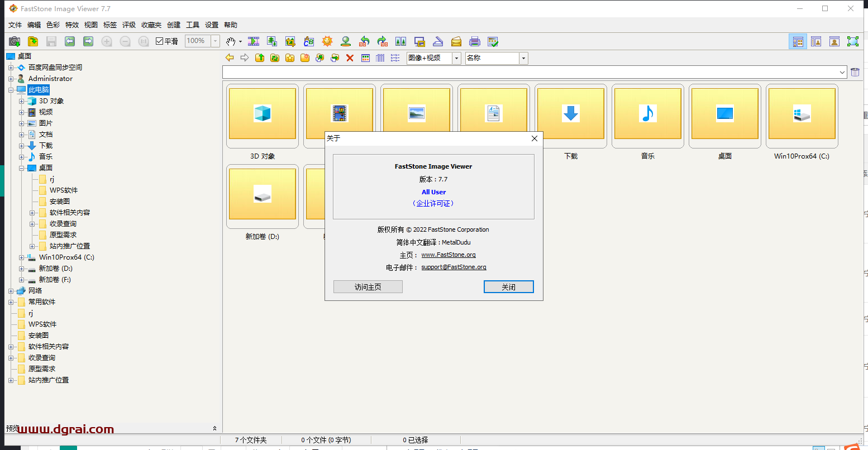Open the 图像+视频 filter dropdown
Image resolution: width=868 pixels, height=450 pixels.
[x=456, y=58]
